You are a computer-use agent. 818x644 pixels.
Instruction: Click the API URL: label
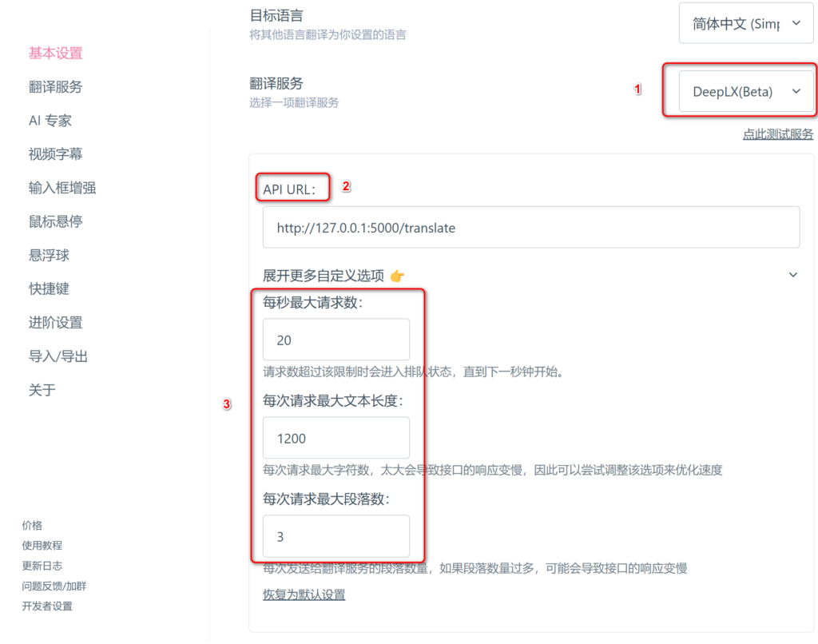pos(289,189)
